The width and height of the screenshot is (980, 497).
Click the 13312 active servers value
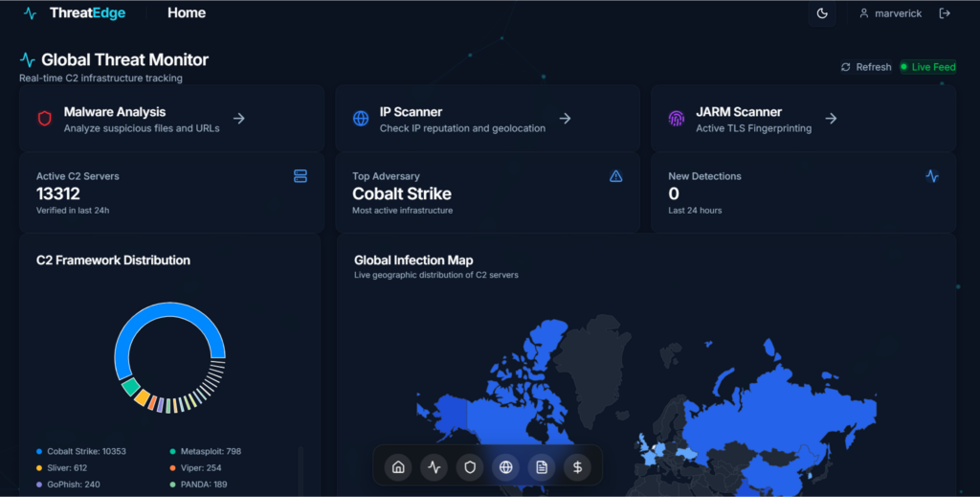tap(58, 193)
